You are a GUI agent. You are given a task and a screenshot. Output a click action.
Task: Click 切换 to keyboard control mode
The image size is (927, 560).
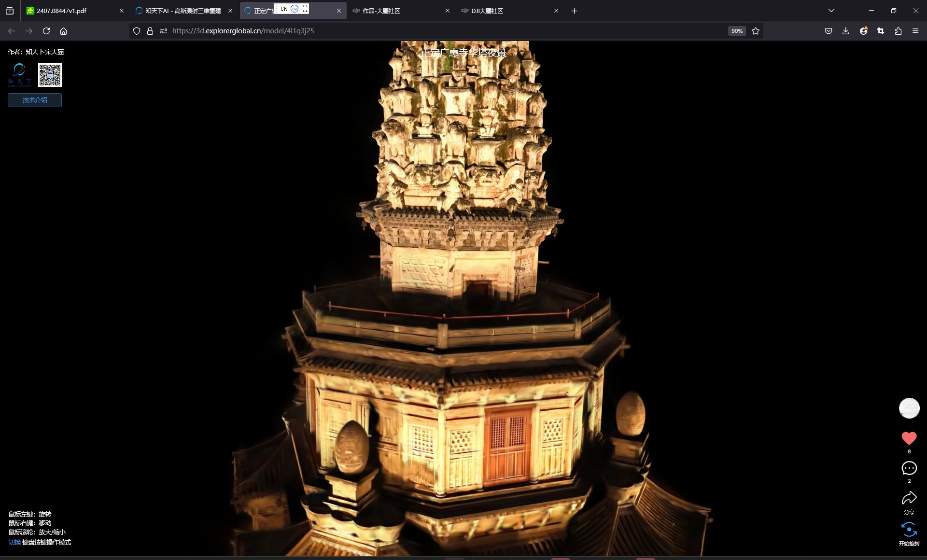(14, 542)
